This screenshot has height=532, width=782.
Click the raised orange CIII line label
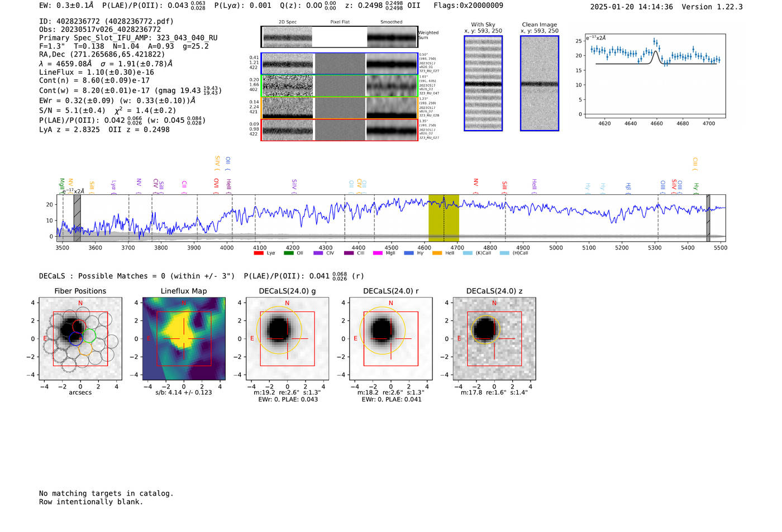pos(695,164)
